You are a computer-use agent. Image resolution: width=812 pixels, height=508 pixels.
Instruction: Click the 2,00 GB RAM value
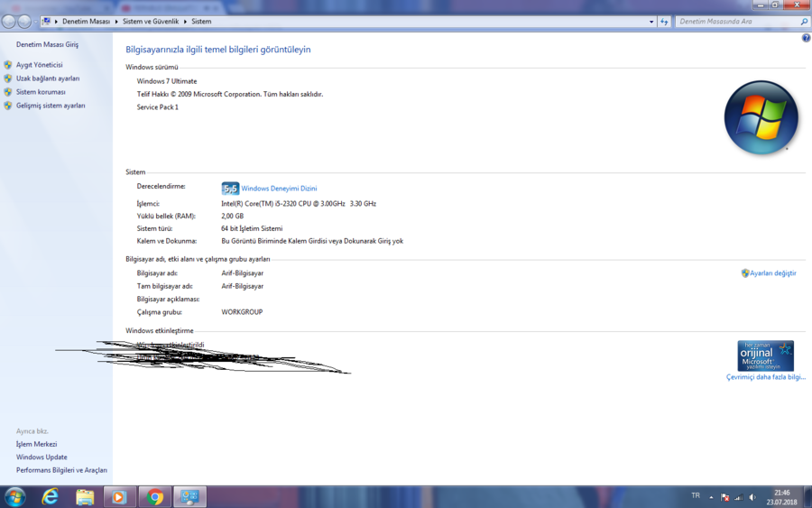pos(233,216)
